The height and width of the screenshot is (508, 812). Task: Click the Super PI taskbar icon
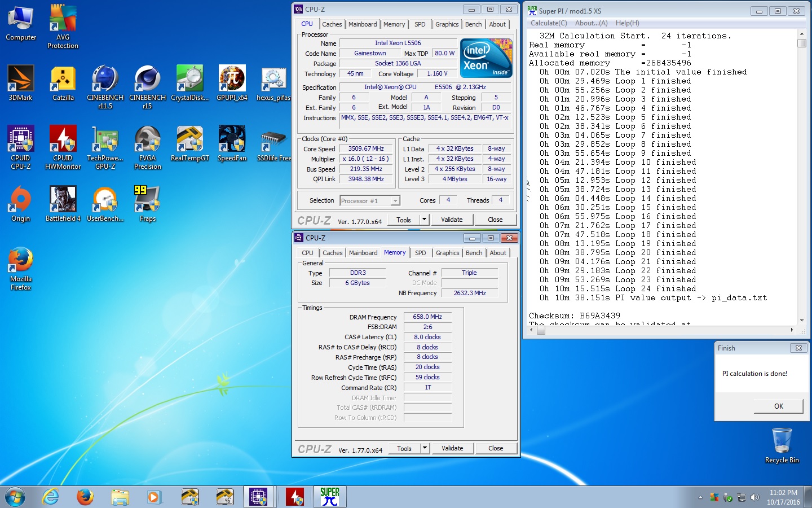(x=330, y=497)
